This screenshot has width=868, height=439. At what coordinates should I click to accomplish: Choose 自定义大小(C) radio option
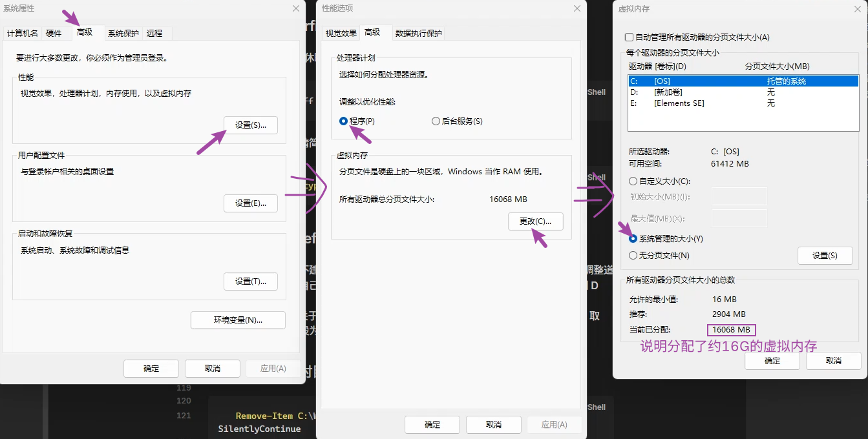pos(660,181)
